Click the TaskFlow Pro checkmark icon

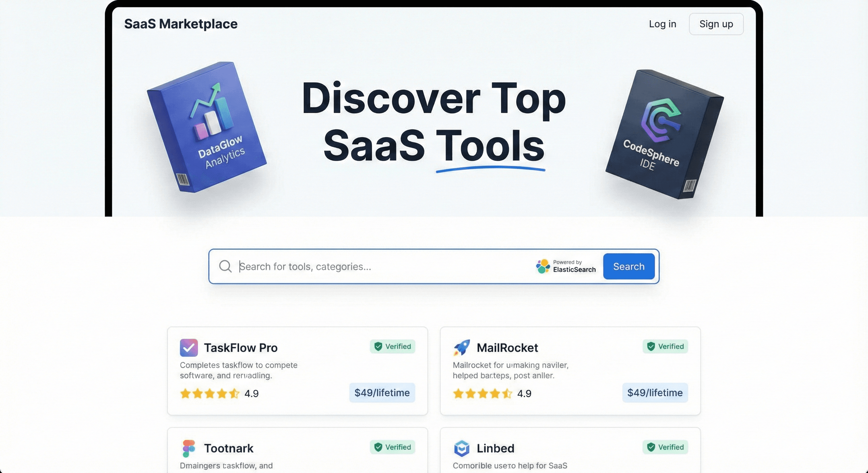189,347
